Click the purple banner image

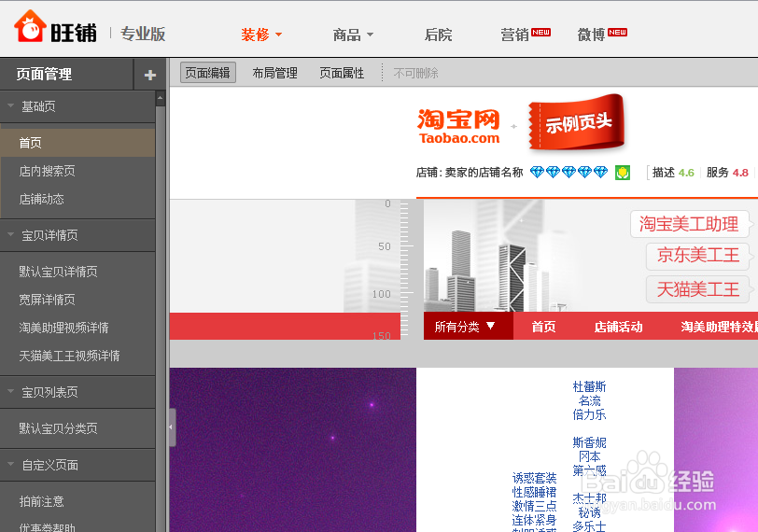[293, 449]
